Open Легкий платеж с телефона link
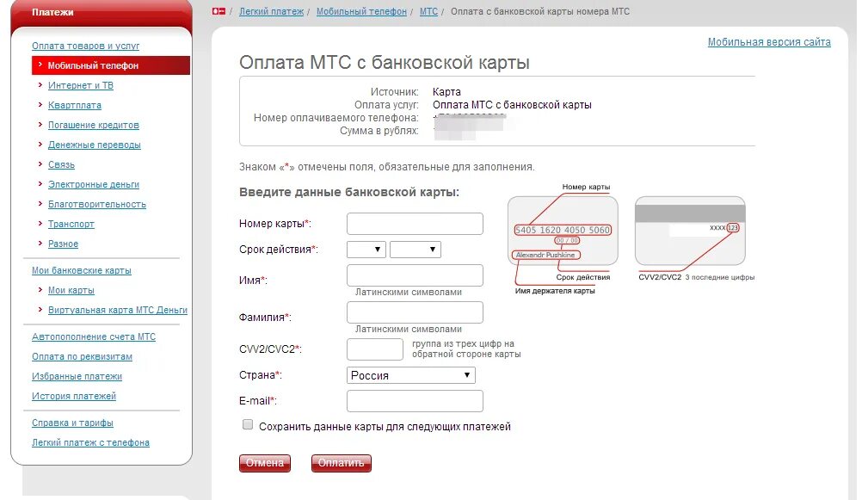868x500 pixels. [90, 443]
